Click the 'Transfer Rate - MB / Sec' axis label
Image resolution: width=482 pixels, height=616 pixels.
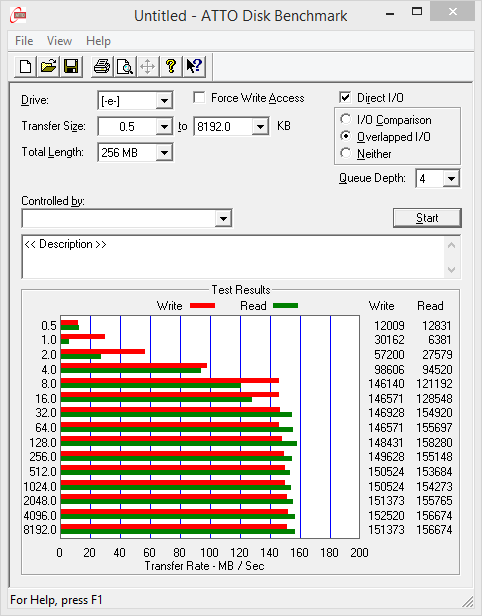pyautogui.click(x=204, y=566)
